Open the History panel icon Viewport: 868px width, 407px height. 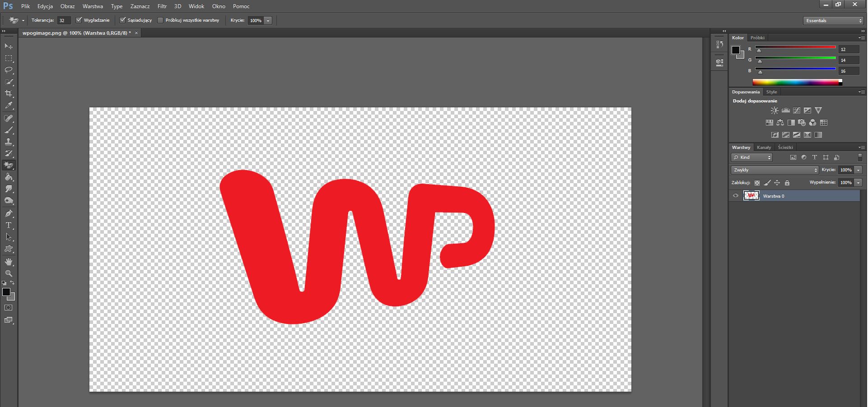click(720, 44)
